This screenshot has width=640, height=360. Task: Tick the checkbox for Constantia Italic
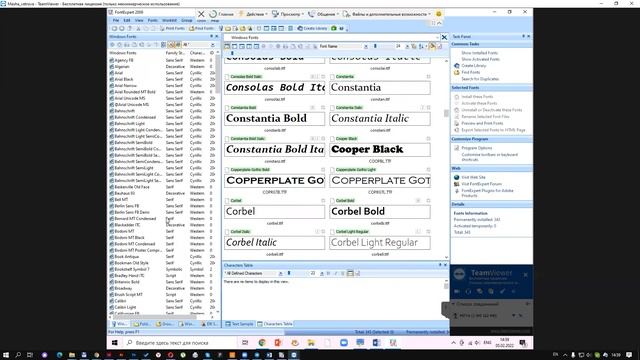(x=332, y=108)
